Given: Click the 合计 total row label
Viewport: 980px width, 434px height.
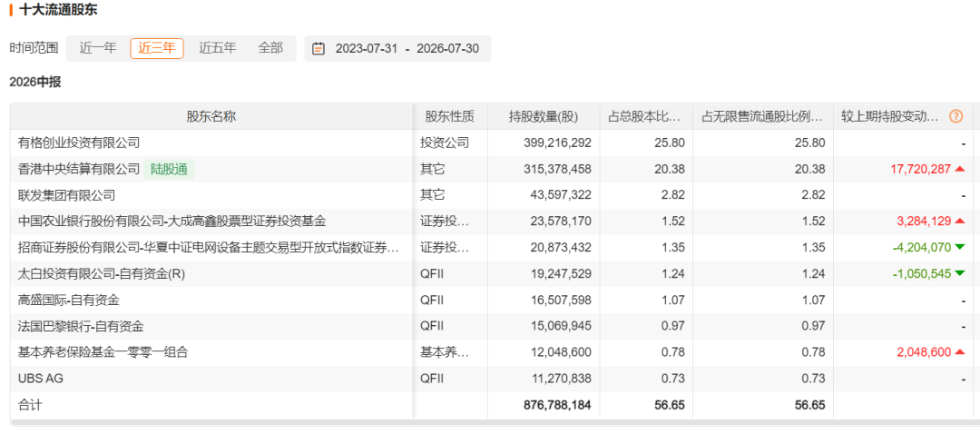Looking at the screenshot, I should pyautogui.click(x=31, y=405).
